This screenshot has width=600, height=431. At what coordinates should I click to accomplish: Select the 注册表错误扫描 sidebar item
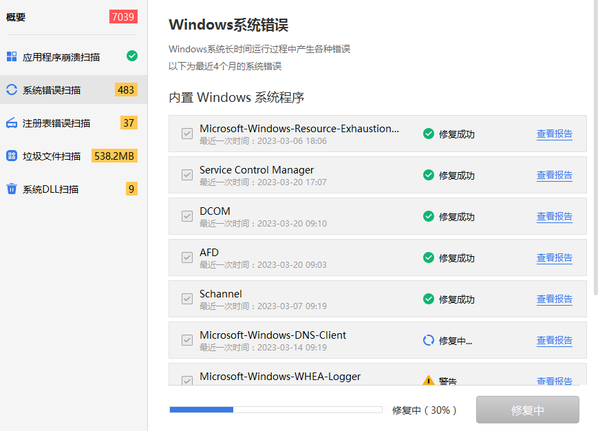(x=56, y=123)
